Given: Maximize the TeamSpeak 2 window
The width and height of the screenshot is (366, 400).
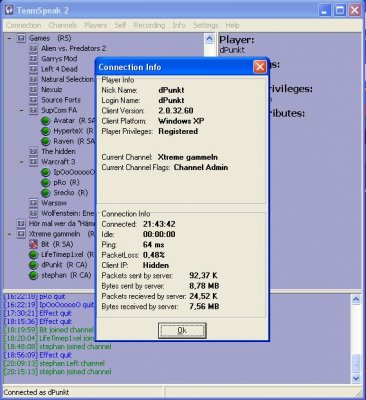Looking at the screenshot, I should coord(340,10).
